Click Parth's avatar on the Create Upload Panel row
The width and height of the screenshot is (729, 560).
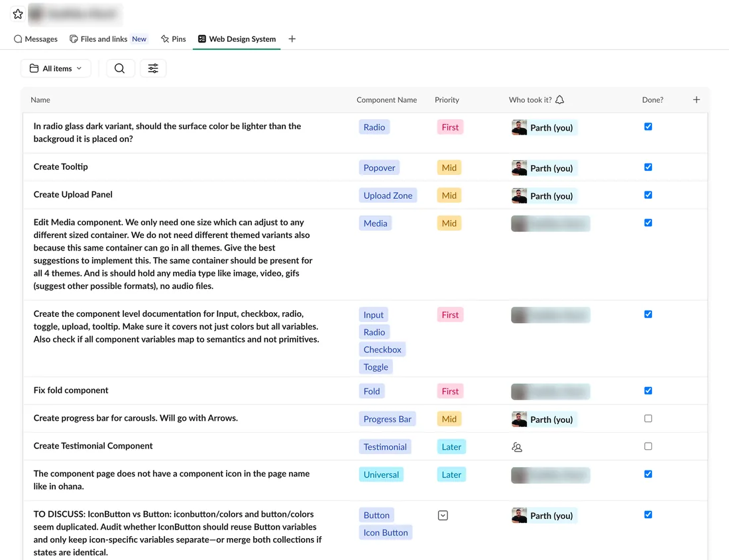(x=520, y=196)
